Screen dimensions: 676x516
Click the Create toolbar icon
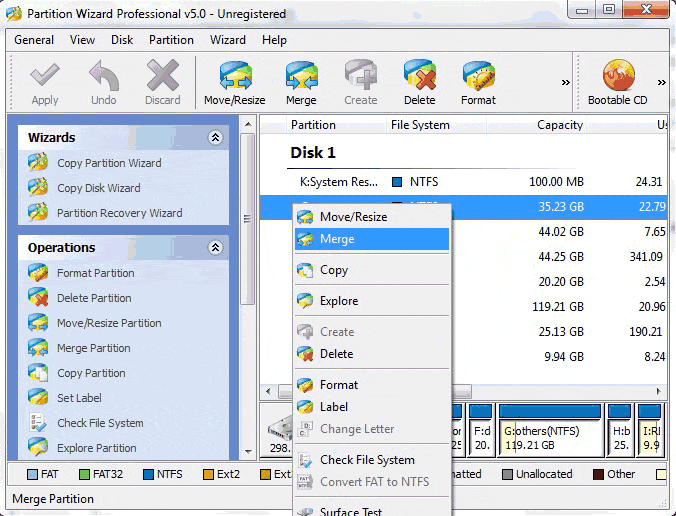[x=360, y=84]
